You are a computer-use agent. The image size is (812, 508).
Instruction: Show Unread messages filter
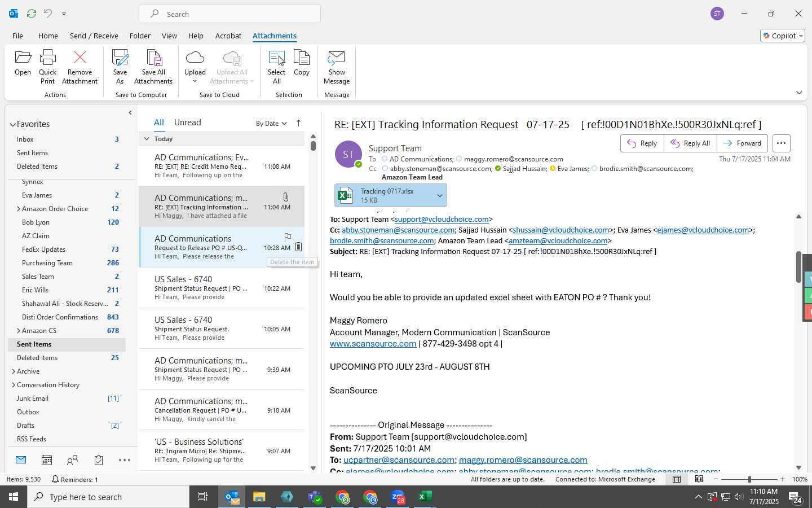coord(188,122)
